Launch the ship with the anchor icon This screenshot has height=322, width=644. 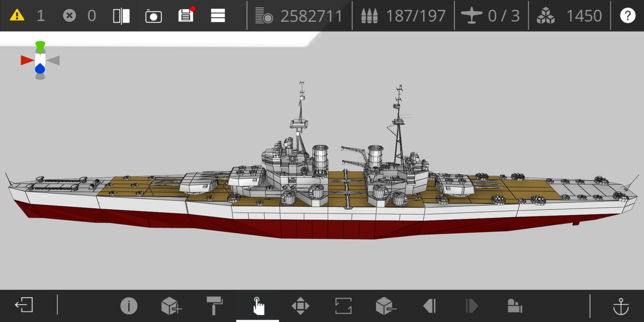click(621, 306)
